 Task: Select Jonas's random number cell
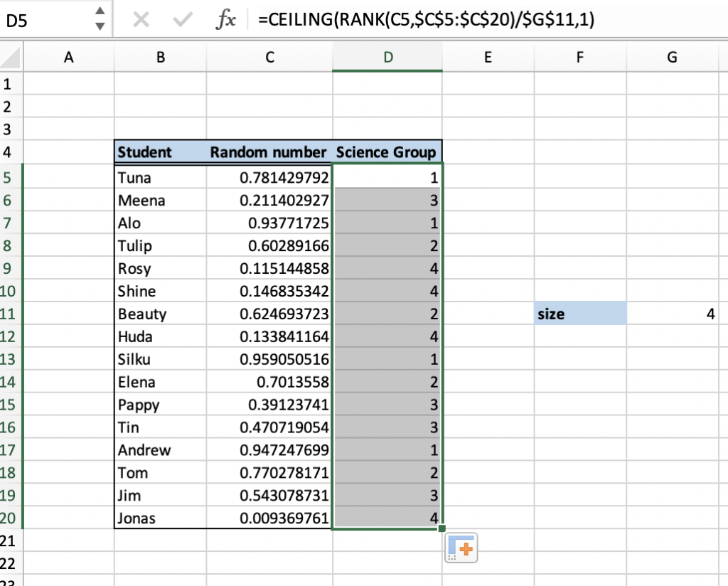click(x=270, y=518)
